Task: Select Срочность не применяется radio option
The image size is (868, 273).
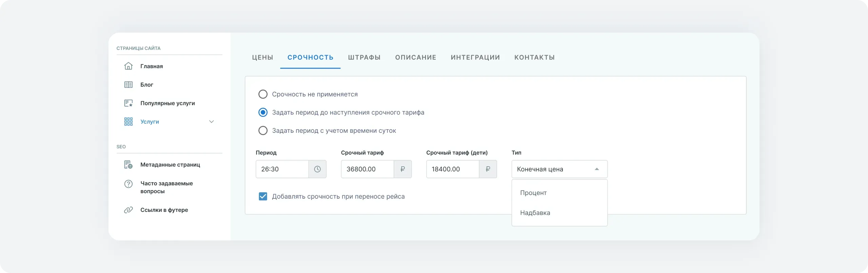Action: (x=263, y=94)
